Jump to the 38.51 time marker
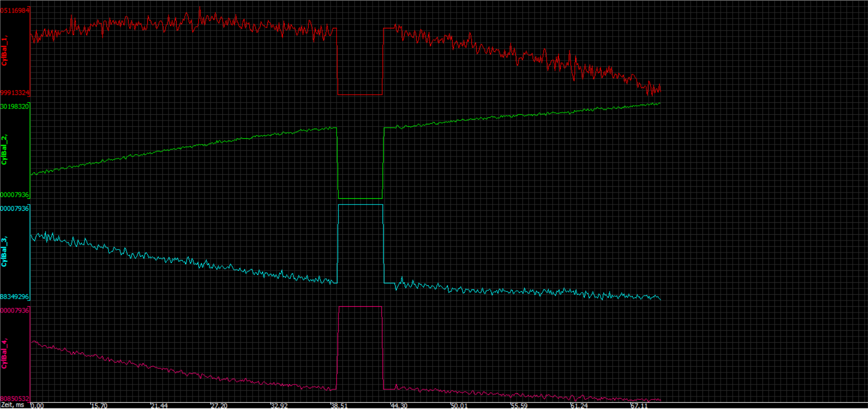The width and height of the screenshot is (868, 409). point(339,406)
